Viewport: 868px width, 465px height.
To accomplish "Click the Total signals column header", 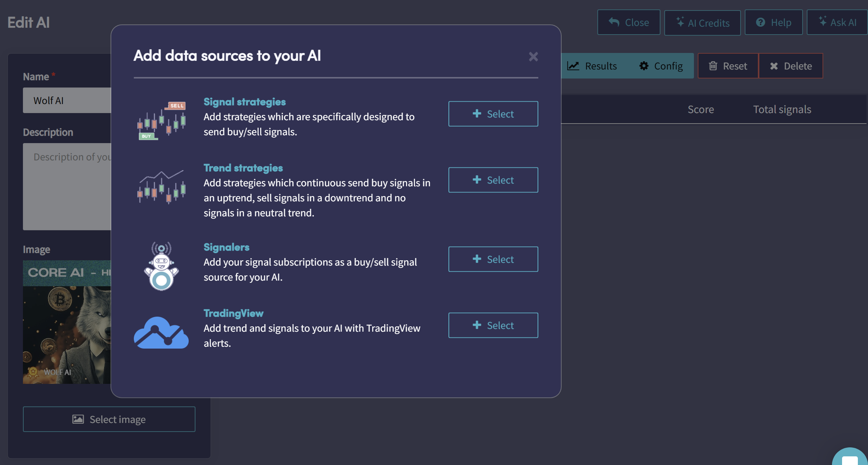I will tap(782, 109).
